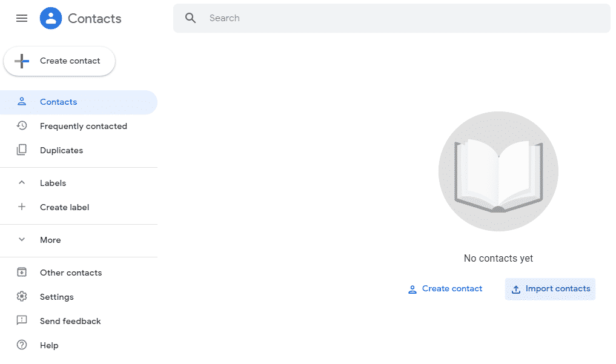
Task: Open the Duplicates page
Action: (61, 150)
